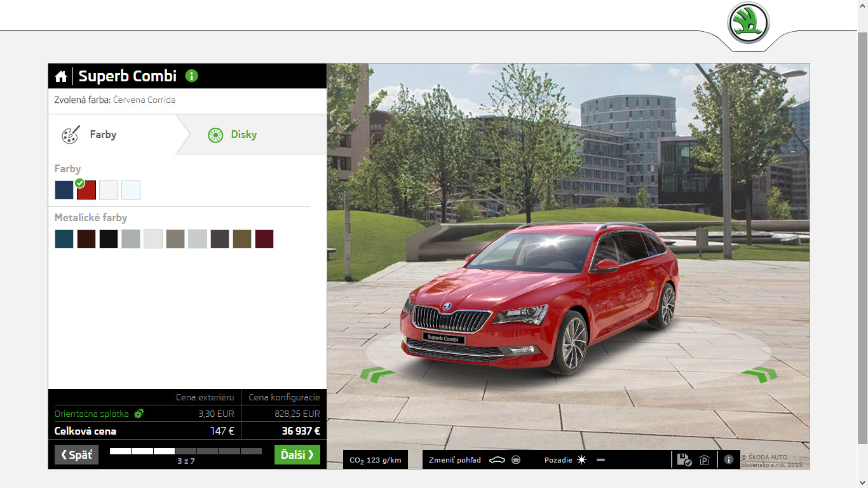Rotate the car using right green arrow
Viewport: 868px width, 488px height.
[759, 374]
